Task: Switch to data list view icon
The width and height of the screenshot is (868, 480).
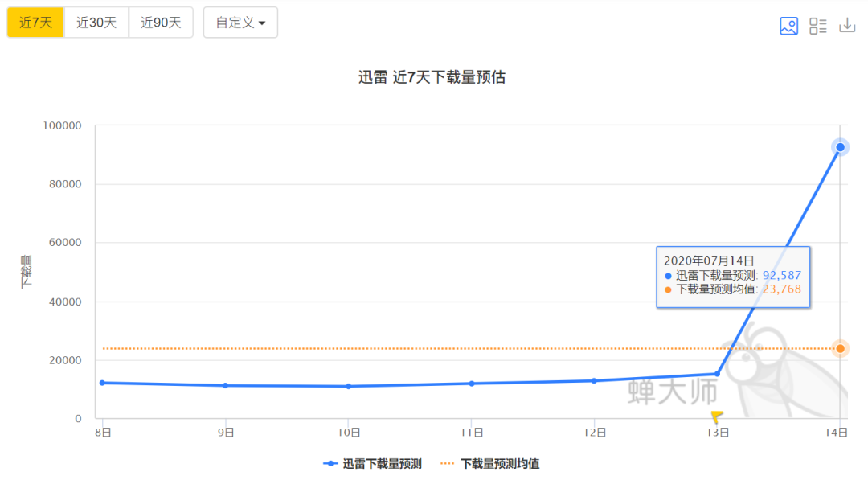Action: [x=817, y=26]
